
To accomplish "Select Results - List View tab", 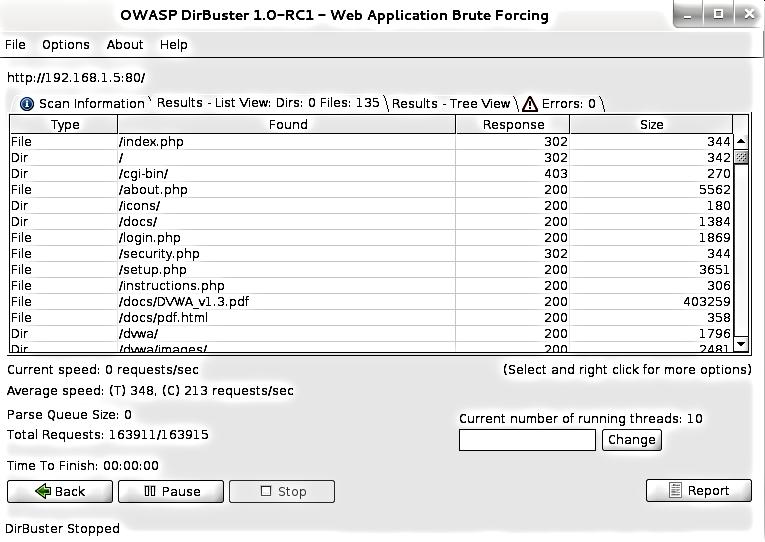I will [267, 102].
